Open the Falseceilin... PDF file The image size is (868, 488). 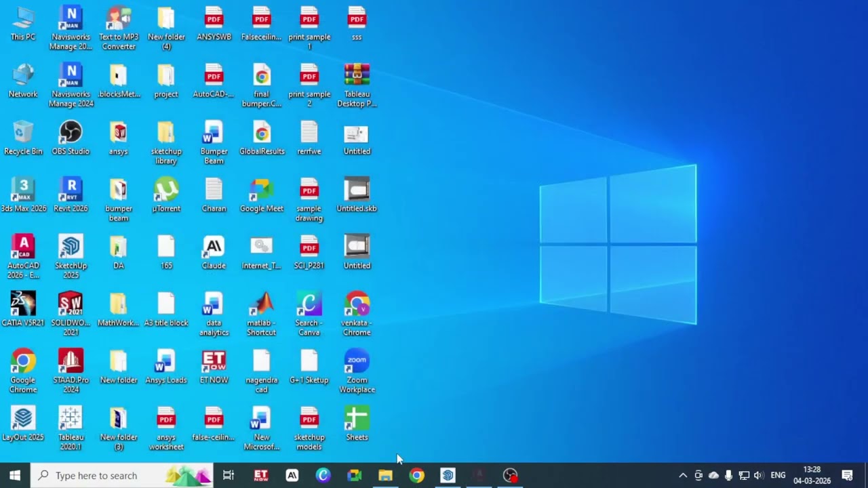point(262,24)
